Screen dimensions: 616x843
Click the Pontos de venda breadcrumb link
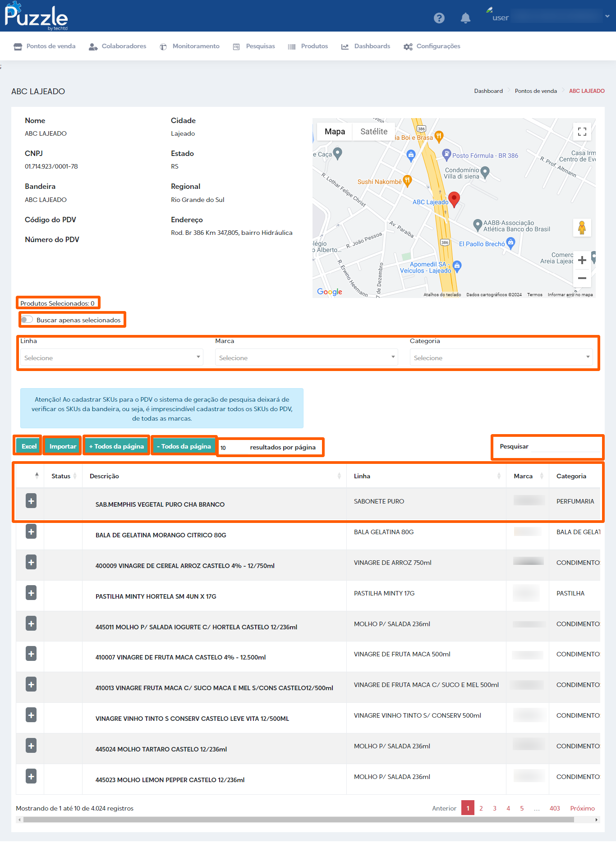536,91
